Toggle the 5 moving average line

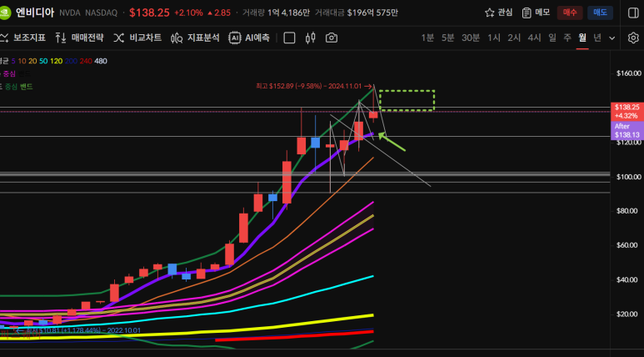coord(13,61)
